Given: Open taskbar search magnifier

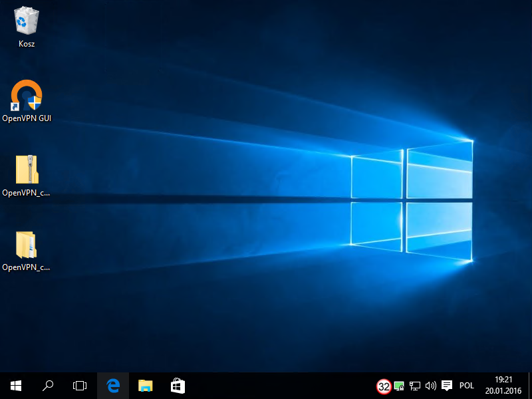Looking at the screenshot, I should tap(48, 386).
